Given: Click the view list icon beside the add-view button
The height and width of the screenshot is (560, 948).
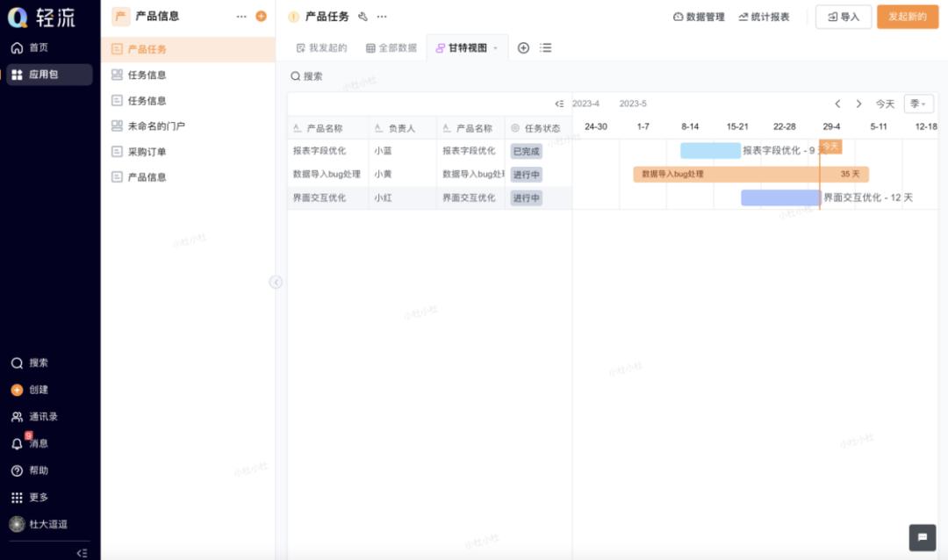Looking at the screenshot, I should (x=545, y=47).
